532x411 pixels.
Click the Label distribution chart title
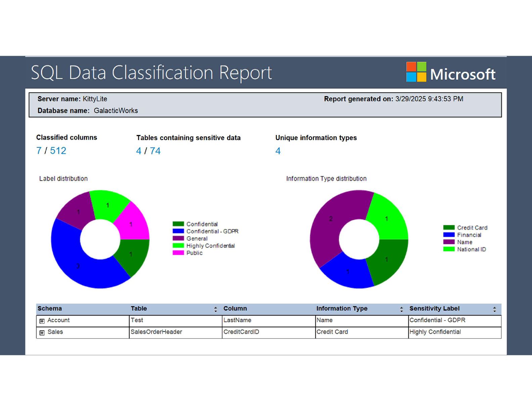click(63, 179)
